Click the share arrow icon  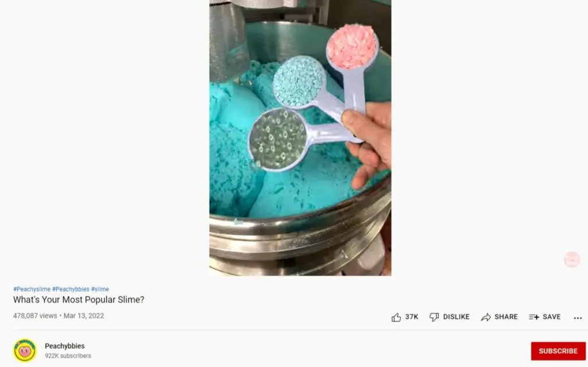[x=486, y=317]
